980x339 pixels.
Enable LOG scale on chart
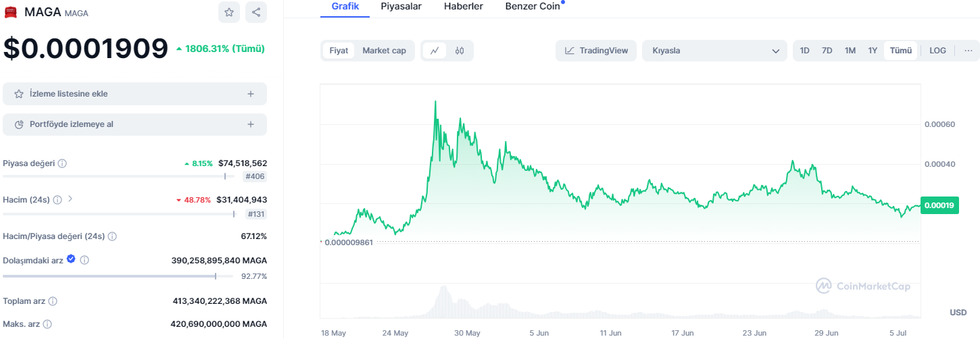click(937, 51)
